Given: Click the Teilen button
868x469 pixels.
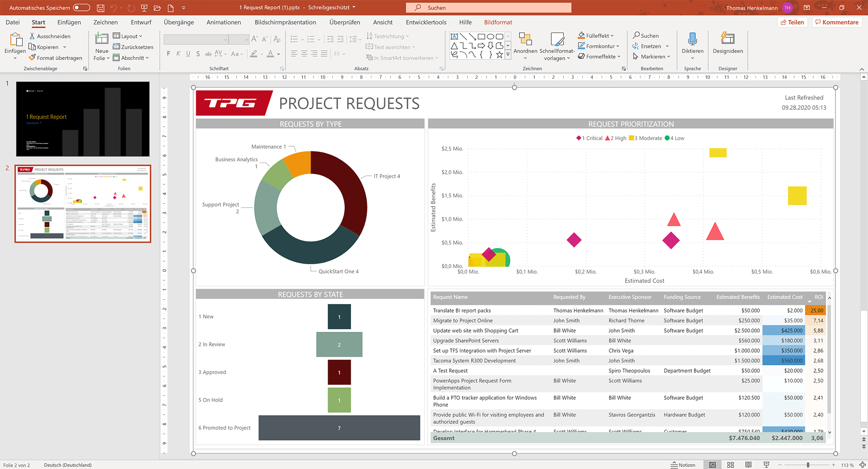Looking at the screenshot, I should [792, 22].
